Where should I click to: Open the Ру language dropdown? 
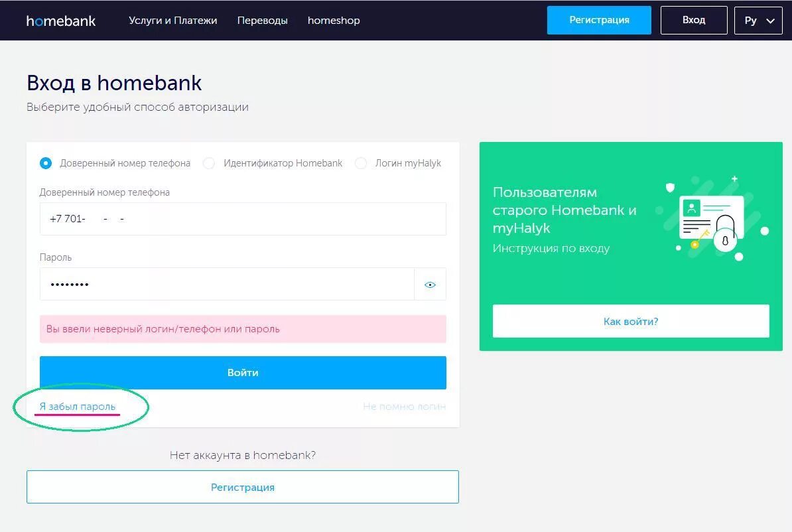pos(758,21)
